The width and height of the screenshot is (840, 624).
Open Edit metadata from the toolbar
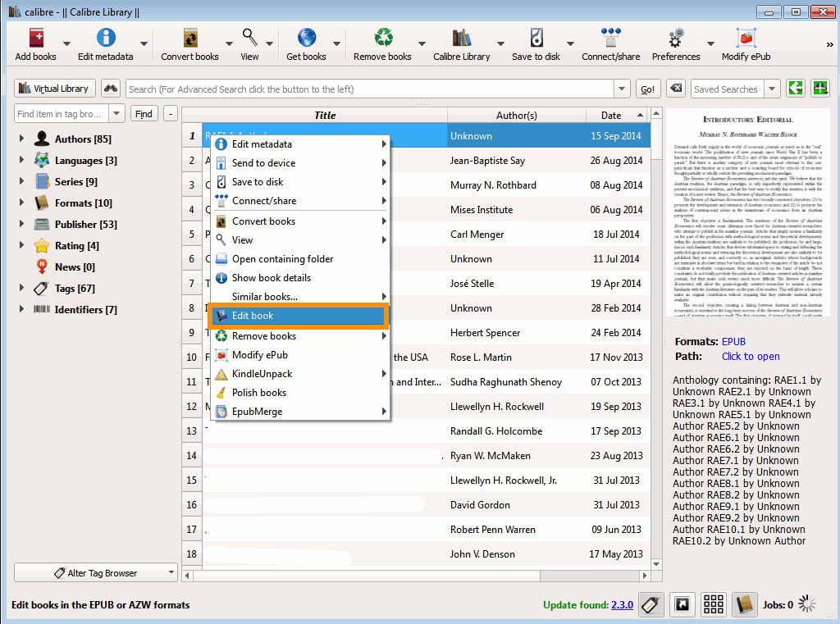click(x=105, y=39)
